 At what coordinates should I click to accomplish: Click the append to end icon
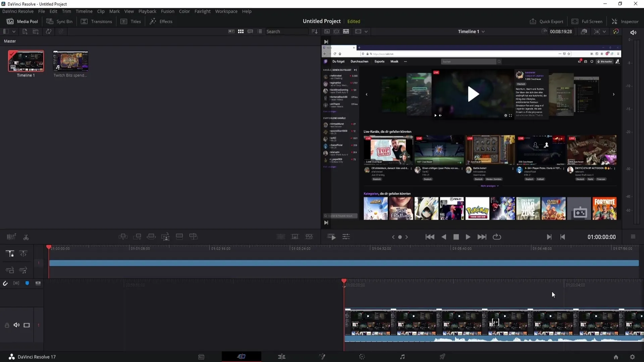click(137, 237)
